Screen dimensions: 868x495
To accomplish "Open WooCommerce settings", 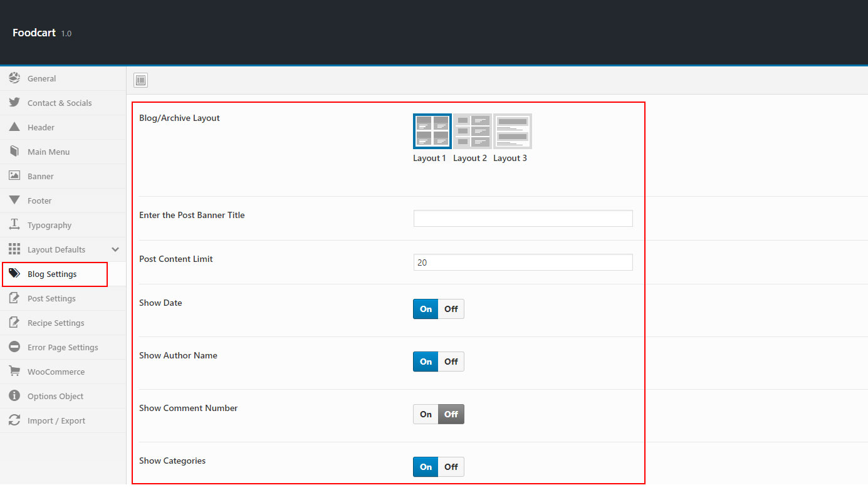I will [x=63, y=372].
